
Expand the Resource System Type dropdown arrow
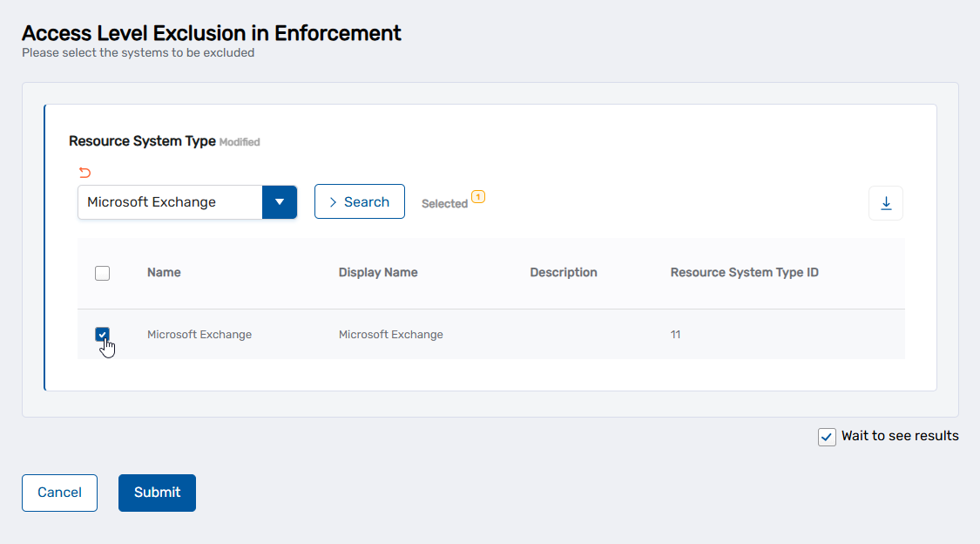point(280,202)
